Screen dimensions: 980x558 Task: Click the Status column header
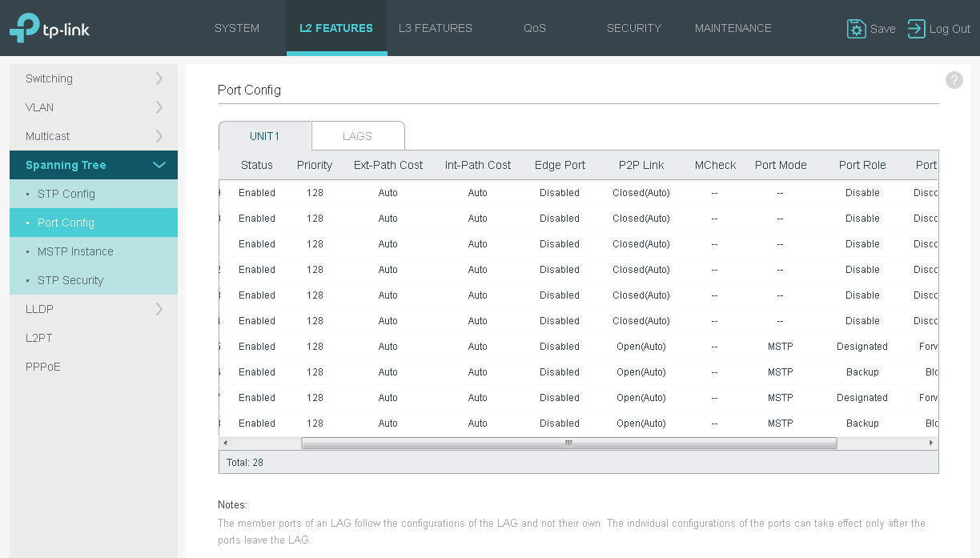[257, 165]
